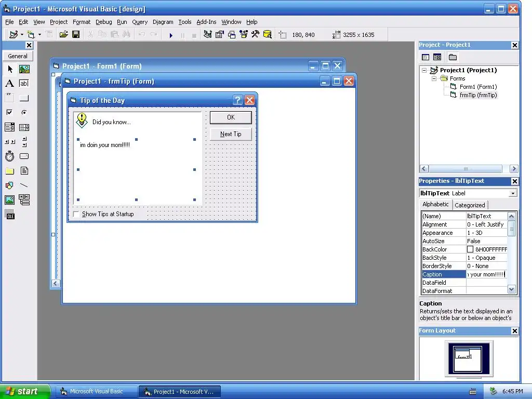This screenshot has height=399, width=532.
Task: Show the Toolbox via the hammer-and-wrench icon
Action: 255,35
